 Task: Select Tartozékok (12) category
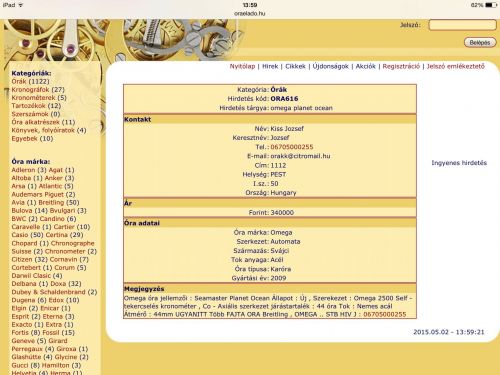pyautogui.click(x=36, y=106)
